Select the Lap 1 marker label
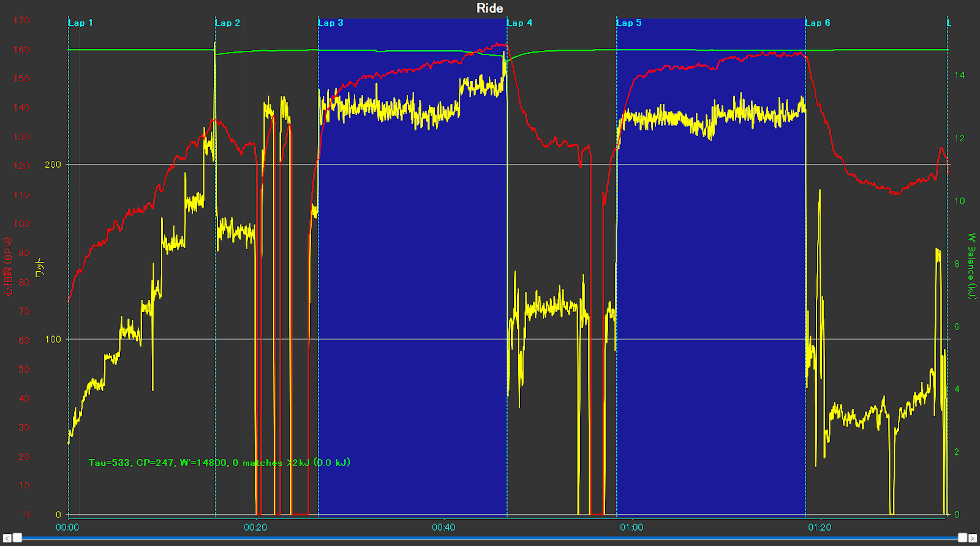The image size is (980, 546). [81, 23]
